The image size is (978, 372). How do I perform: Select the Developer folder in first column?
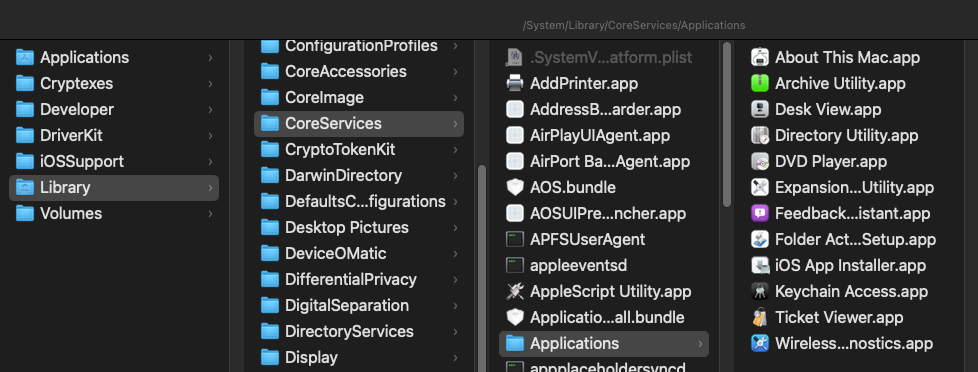pos(114,109)
